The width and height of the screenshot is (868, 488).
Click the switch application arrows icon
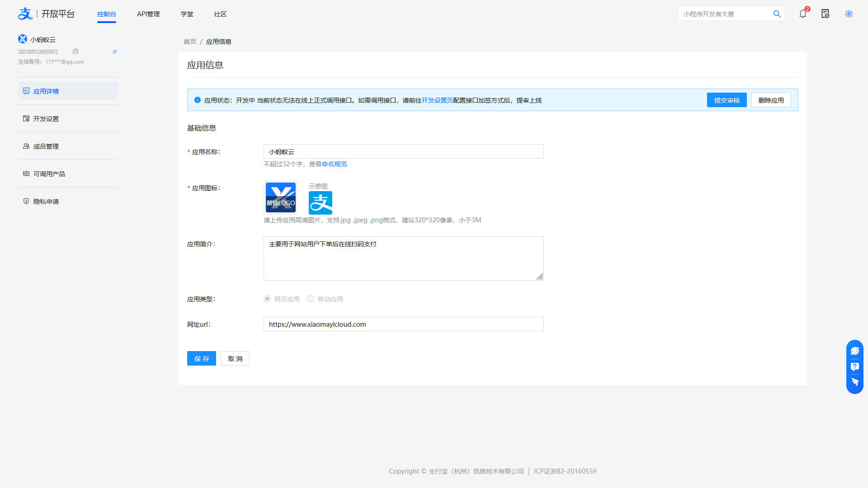[x=115, y=52]
